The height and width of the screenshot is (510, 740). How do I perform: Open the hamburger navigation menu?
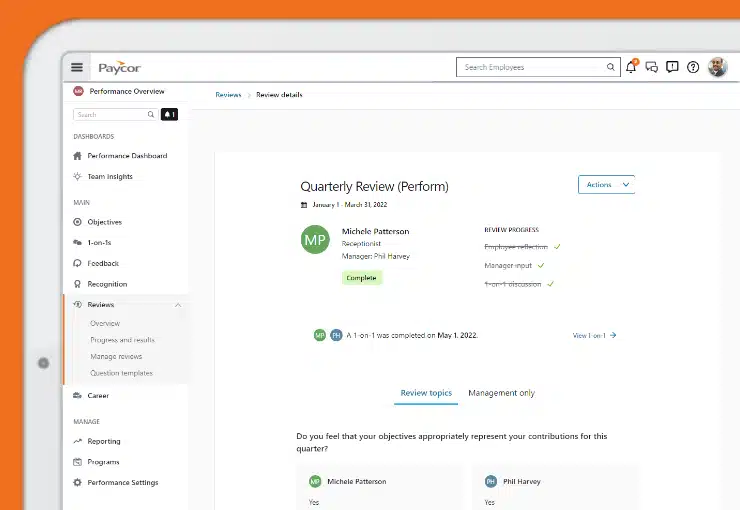[x=77, y=67]
